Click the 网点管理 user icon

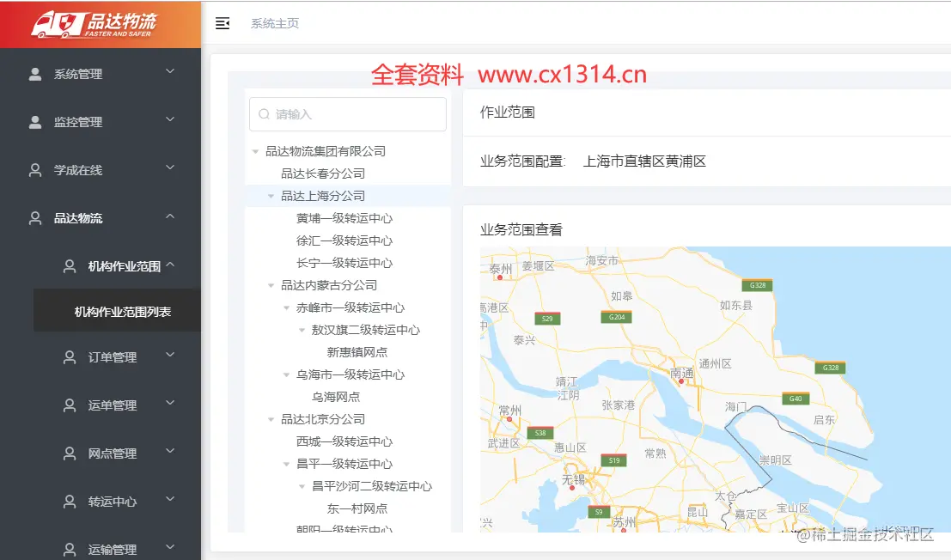click(x=70, y=453)
